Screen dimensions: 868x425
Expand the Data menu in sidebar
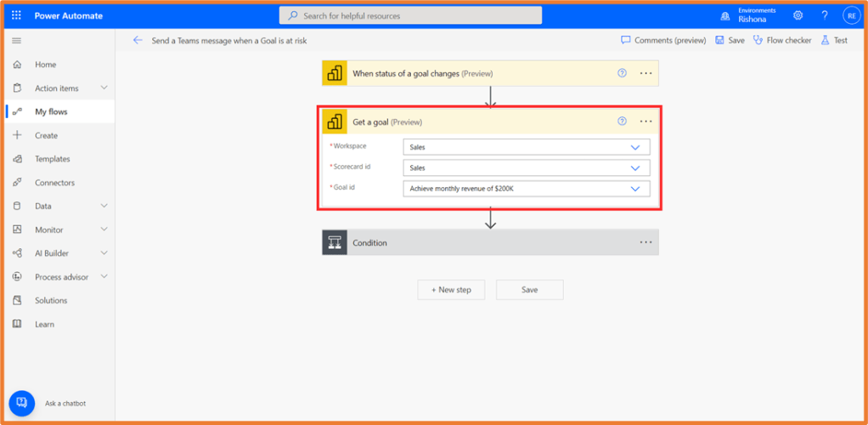click(x=104, y=206)
